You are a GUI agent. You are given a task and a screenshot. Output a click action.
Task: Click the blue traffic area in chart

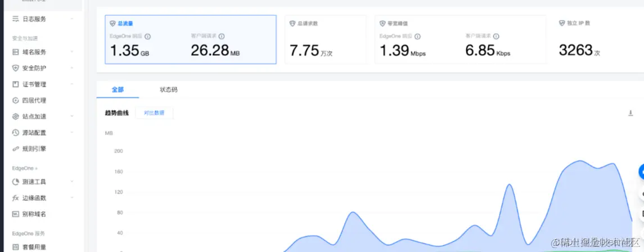pyautogui.click(x=583, y=210)
